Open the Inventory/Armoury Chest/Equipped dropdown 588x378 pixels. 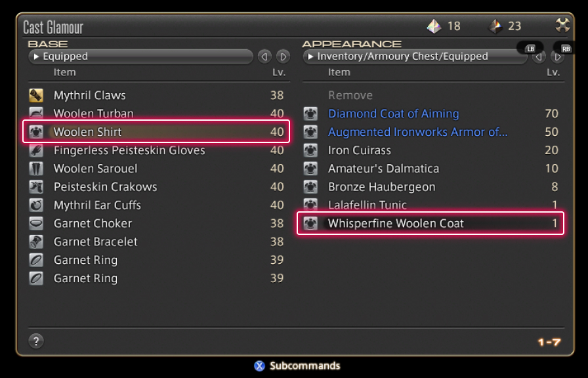pyautogui.click(x=415, y=56)
